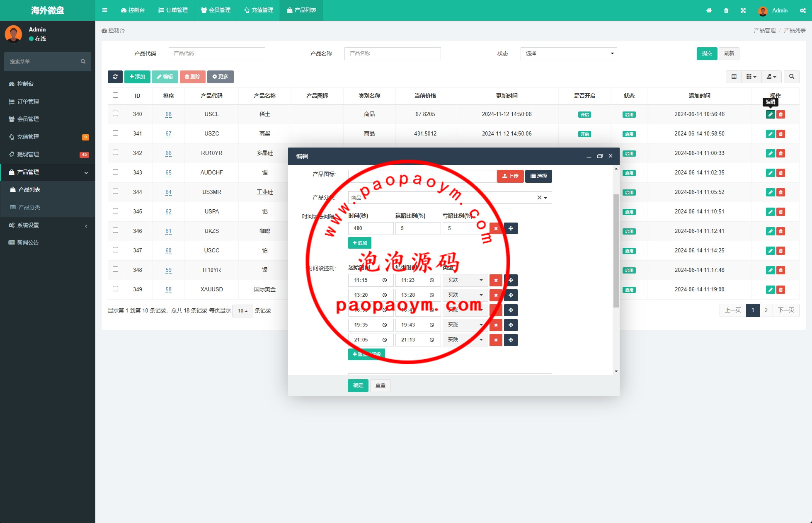Click the 更多 toolbar button
Screen dimensions: 812x523
tap(220, 77)
